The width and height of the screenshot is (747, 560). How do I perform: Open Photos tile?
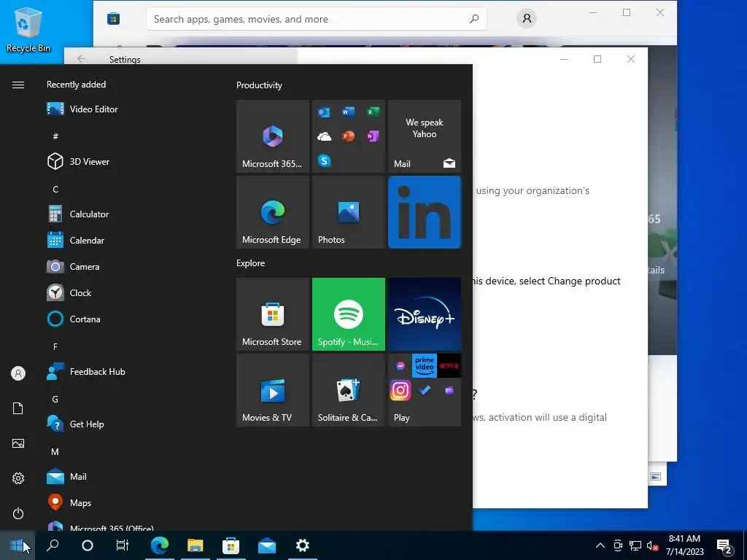[349, 212]
